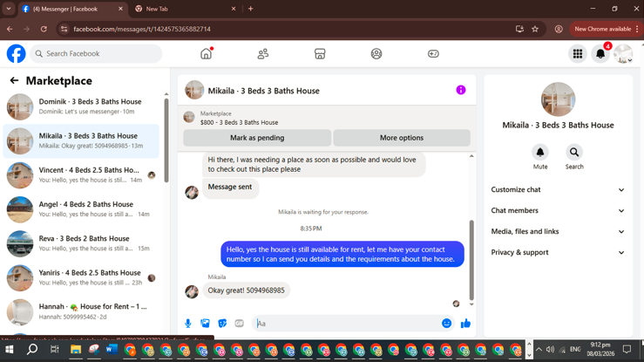Click Mikaila's avatar beside Okay great message
The image size is (644, 362).
192,291
